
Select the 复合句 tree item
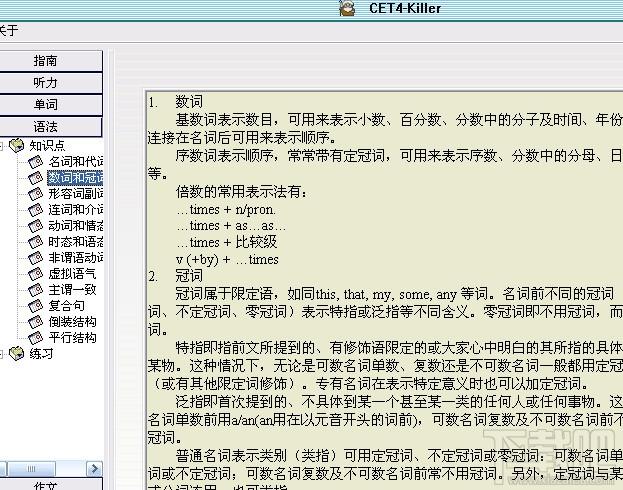[66, 306]
